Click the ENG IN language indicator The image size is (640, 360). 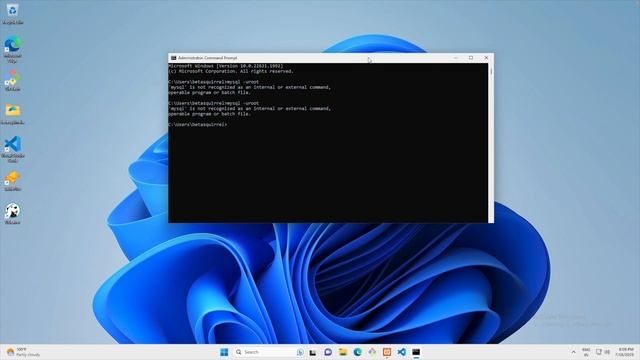[x=586, y=352]
